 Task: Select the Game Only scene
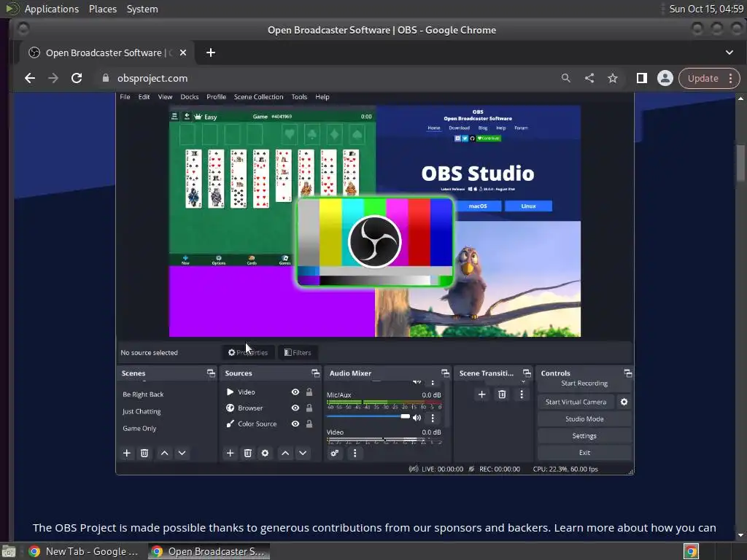coord(139,428)
